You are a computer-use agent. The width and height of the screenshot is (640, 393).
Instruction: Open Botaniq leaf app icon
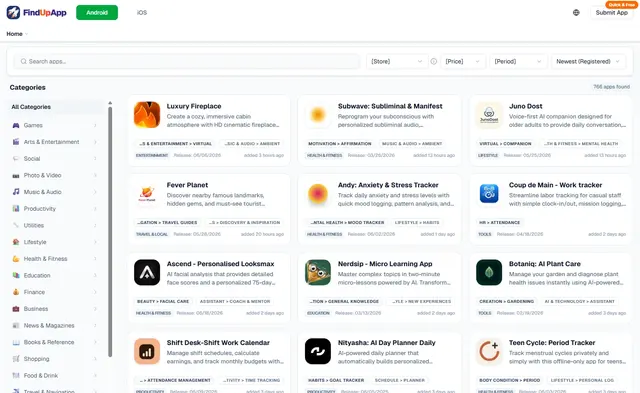489,272
